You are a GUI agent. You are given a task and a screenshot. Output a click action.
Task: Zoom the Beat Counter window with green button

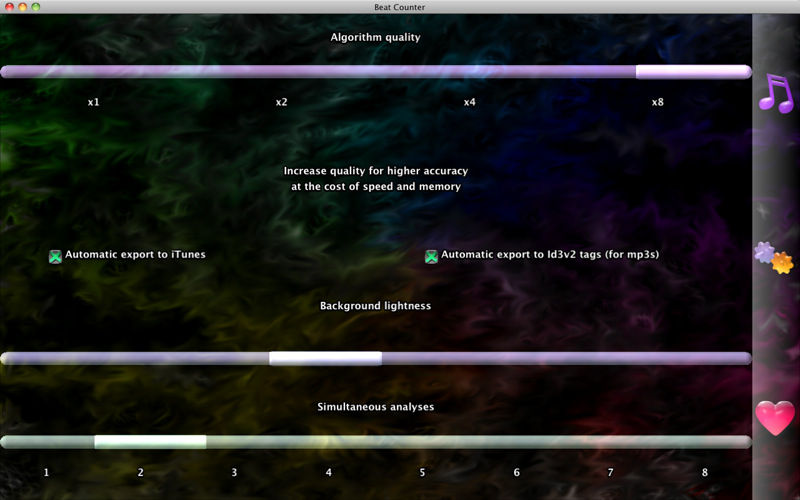pos(36,7)
